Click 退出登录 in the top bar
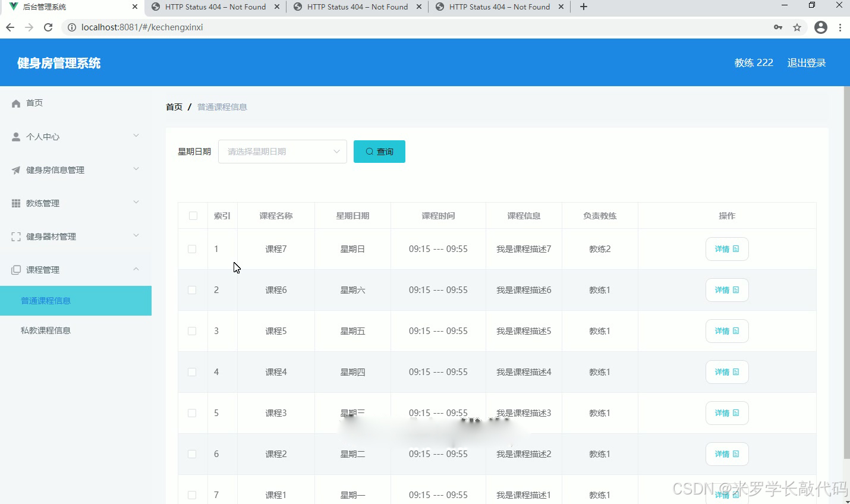The height and width of the screenshot is (504, 850). 806,62
